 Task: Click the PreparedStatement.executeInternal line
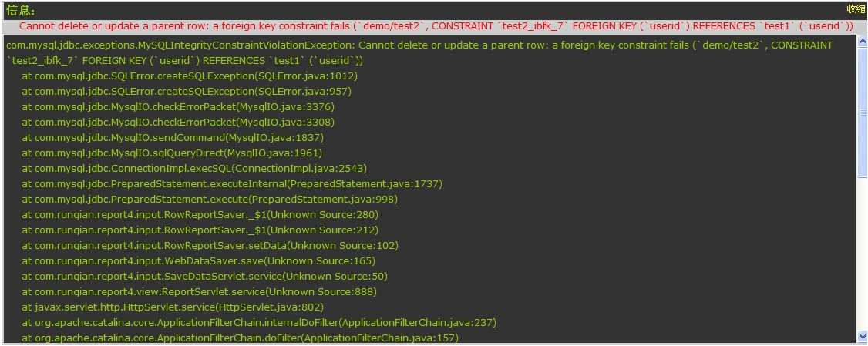click(232, 184)
